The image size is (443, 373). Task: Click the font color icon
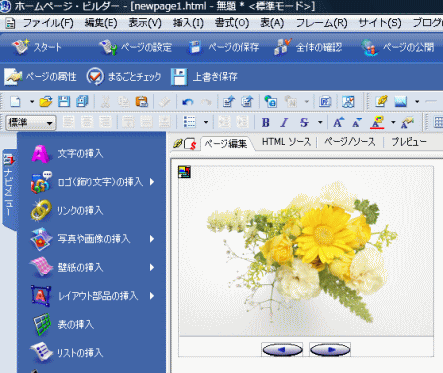point(378,122)
